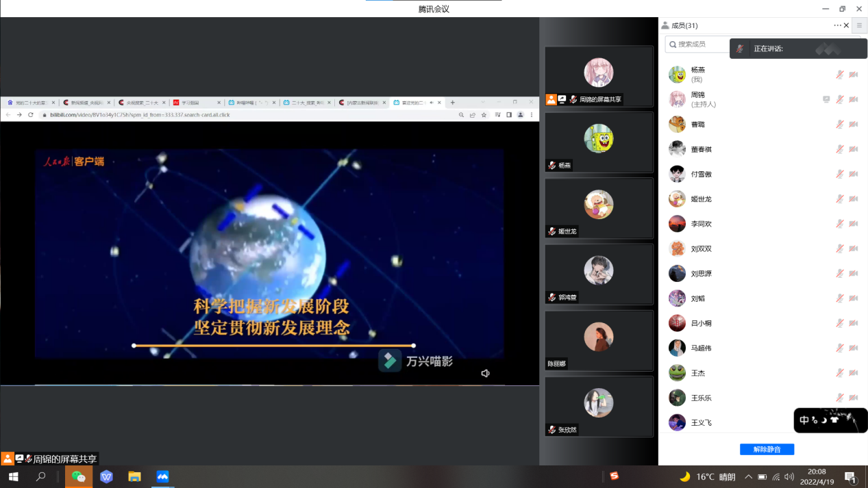Click Sogou input icon in the taskbar

point(615,476)
